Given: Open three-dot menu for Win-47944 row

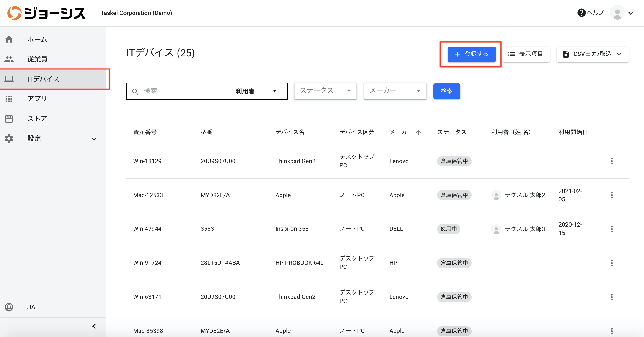Looking at the screenshot, I should click(x=612, y=229).
